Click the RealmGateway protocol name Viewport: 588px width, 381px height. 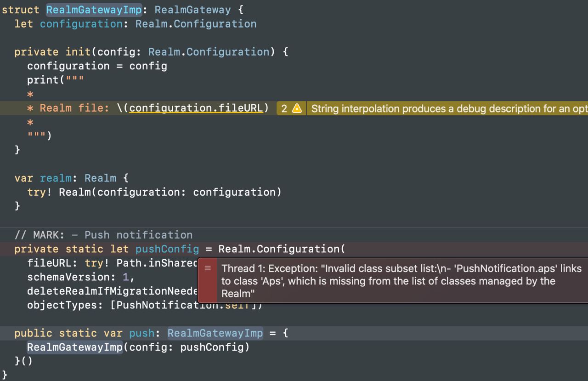pyautogui.click(x=192, y=10)
